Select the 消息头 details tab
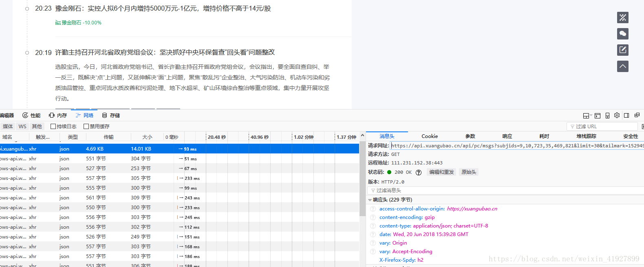The width and height of the screenshot is (644, 267). coord(387,136)
